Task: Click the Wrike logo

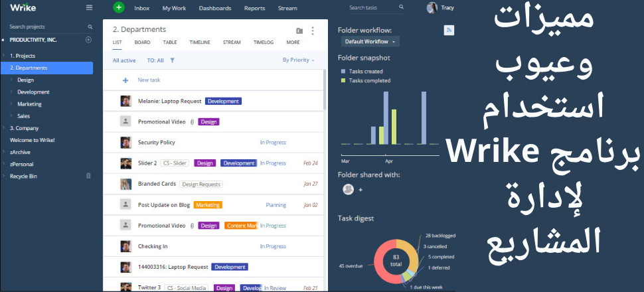Action: click(23, 8)
